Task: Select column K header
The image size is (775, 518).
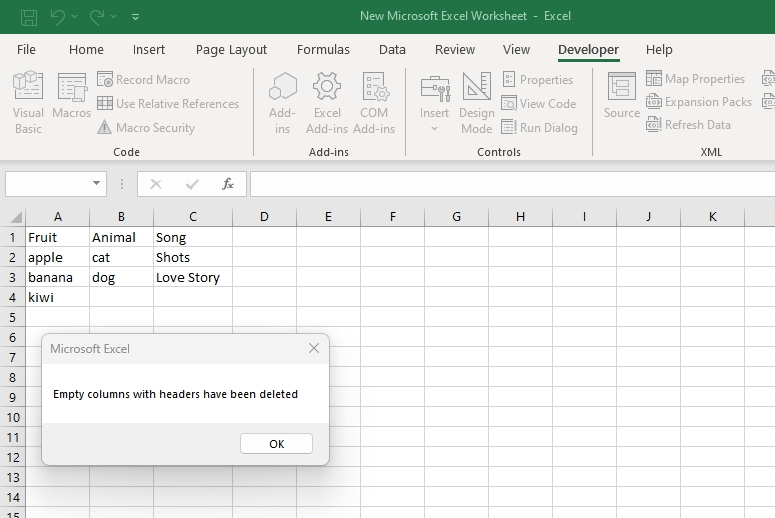Action: 712,216
